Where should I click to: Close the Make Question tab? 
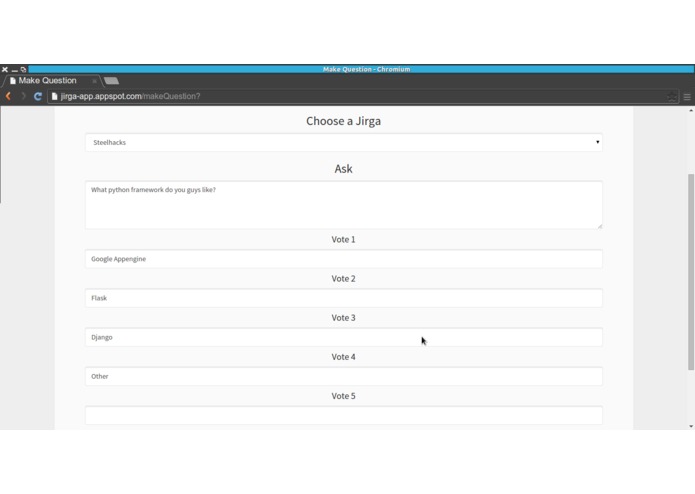click(94, 81)
